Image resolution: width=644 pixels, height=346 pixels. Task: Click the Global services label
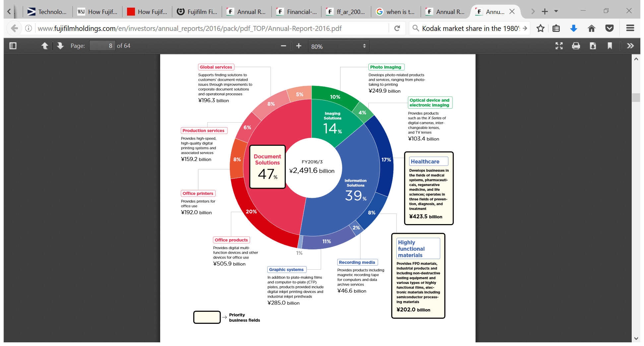(x=216, y=67)
